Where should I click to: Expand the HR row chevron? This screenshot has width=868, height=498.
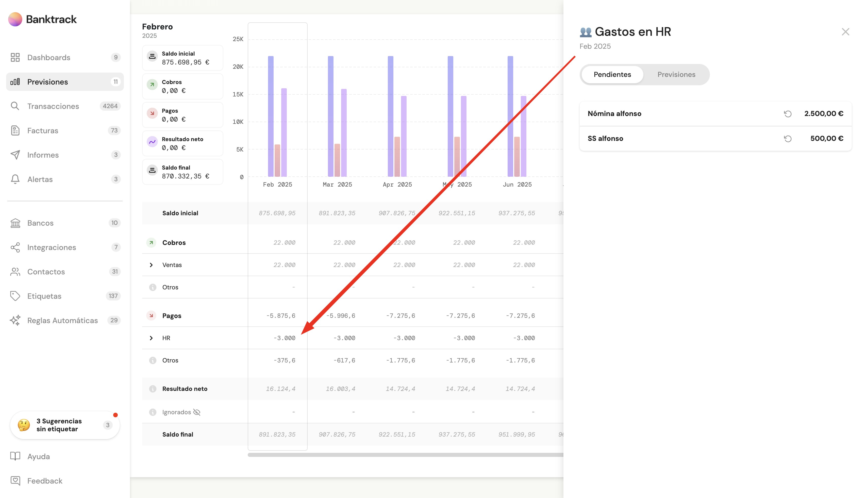click(x=151, y=338)
